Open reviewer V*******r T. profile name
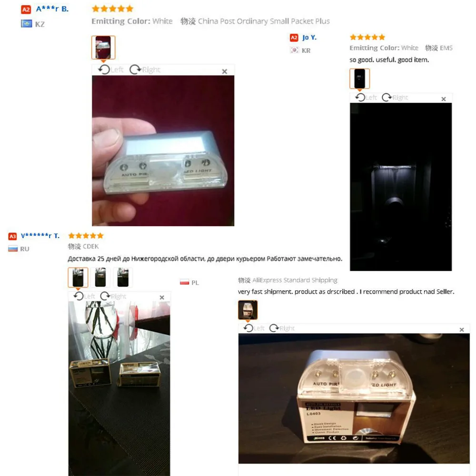 40,236
